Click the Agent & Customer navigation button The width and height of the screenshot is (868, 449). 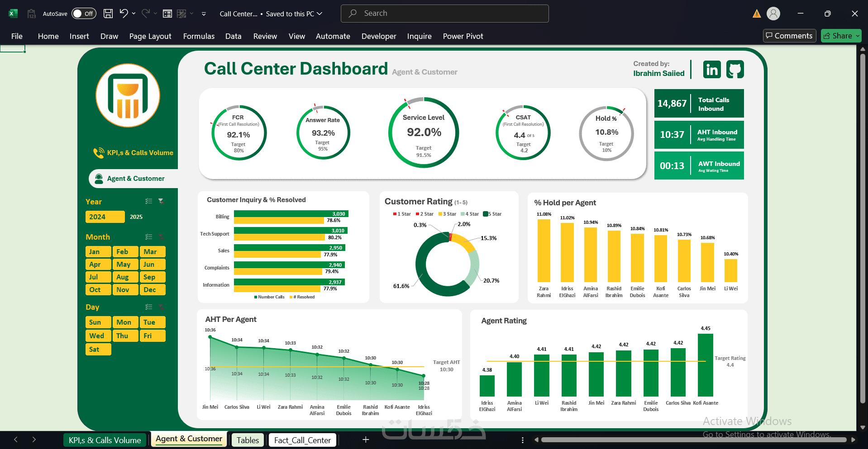tap(134, 179)
